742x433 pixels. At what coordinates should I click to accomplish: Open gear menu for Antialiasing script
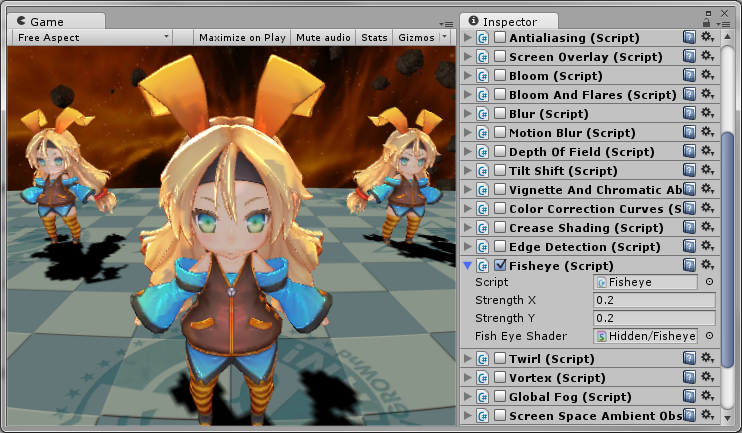[707, 37]
